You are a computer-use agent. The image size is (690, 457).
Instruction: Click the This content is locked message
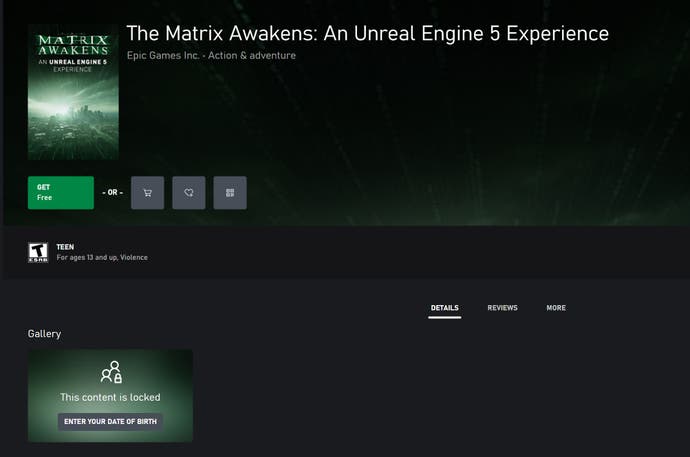[x=110, y=397]
